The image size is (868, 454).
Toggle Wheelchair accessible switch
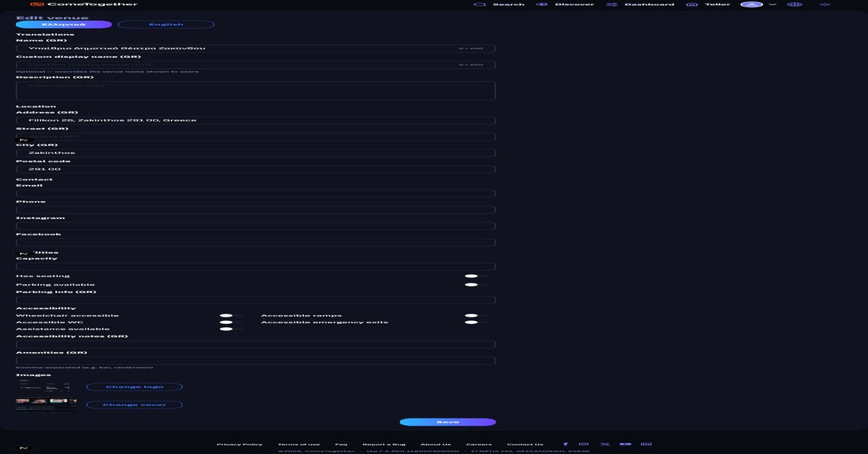pyautogui.click(x=226, y=316)
